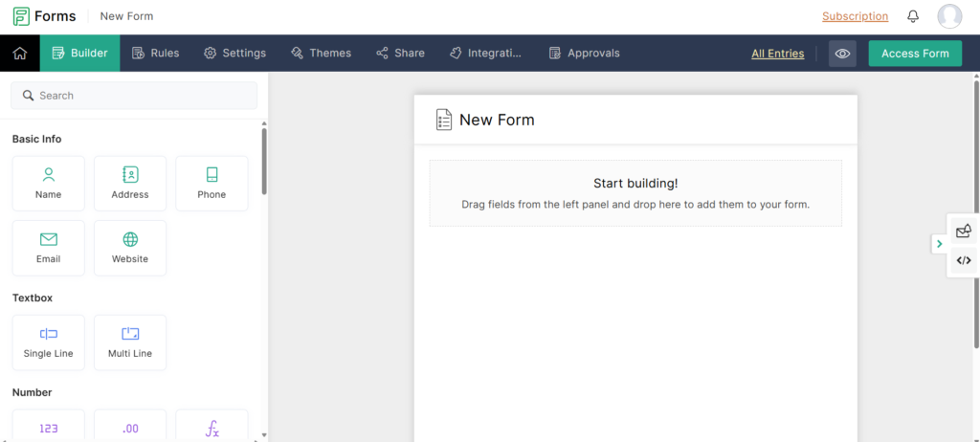The image size is (980, 442).
Task: Switch to the Approvals tab
Action: (x=585, y=54)
